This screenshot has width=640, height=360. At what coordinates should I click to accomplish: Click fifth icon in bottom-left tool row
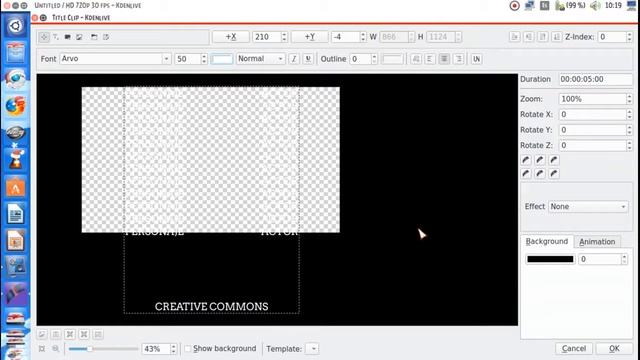(x=98, y=334)
